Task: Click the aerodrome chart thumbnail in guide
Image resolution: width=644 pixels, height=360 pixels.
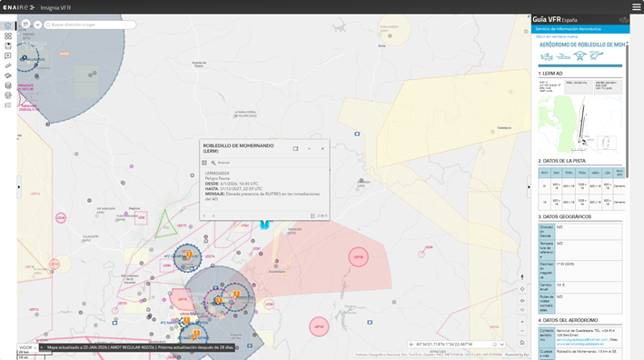Action: point(580,124)
